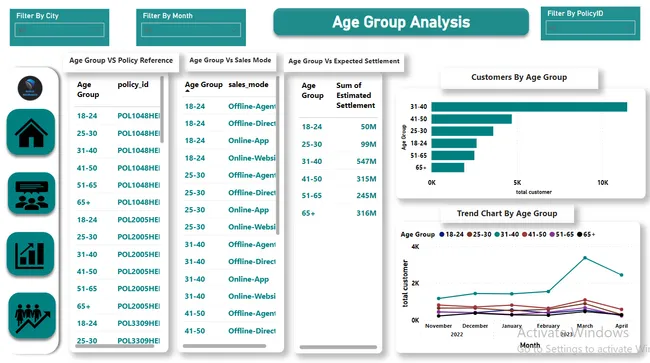Click the 99M settlement value
Screen dimensions: 650x363
[369, 144]
